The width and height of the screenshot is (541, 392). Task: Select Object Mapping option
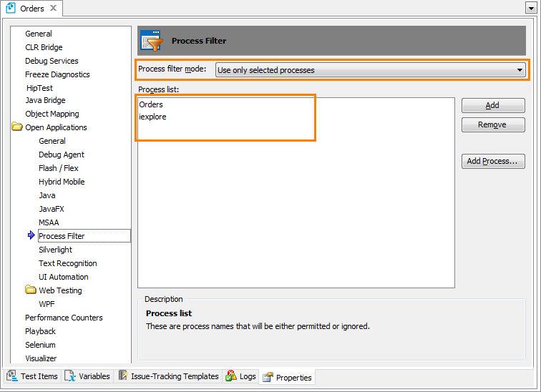[52, 114]
